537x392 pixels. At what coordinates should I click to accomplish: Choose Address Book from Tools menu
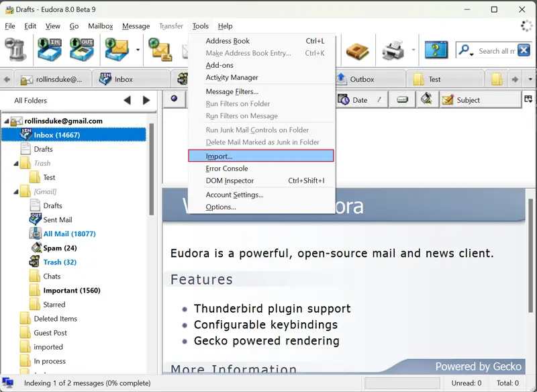click(x=261, y=41)
